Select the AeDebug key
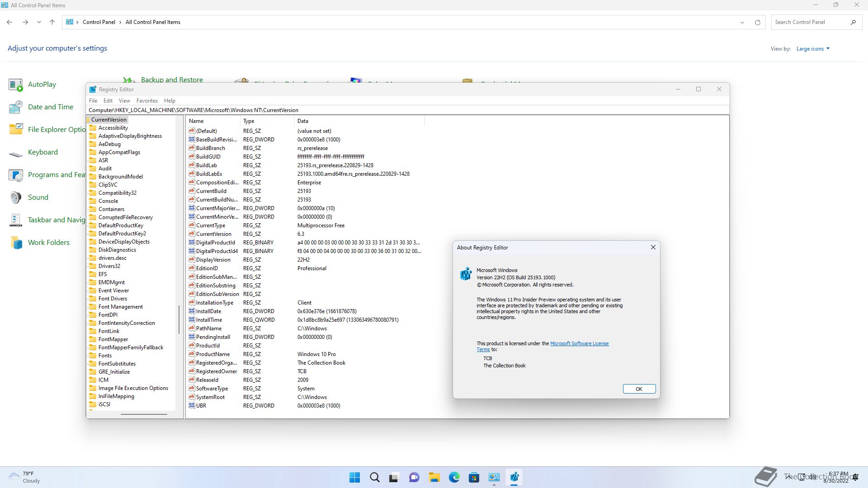The image size is (868, 488). tap(109, 144)
